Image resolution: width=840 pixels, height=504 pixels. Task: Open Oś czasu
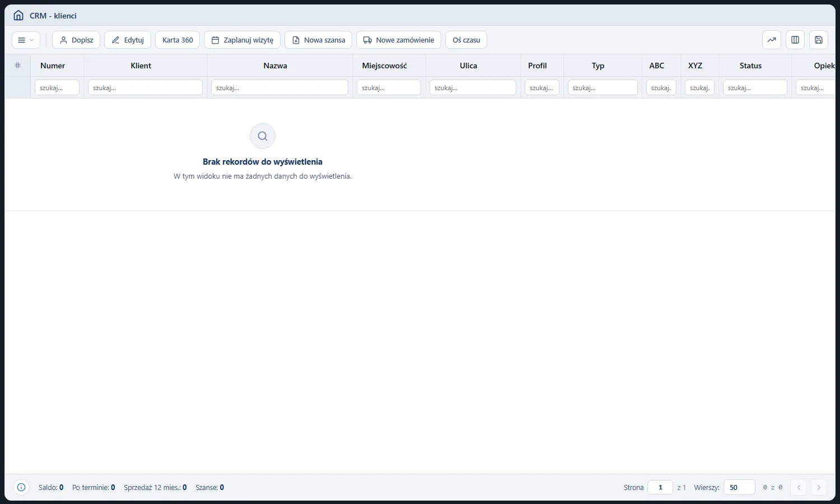point(466,40)
